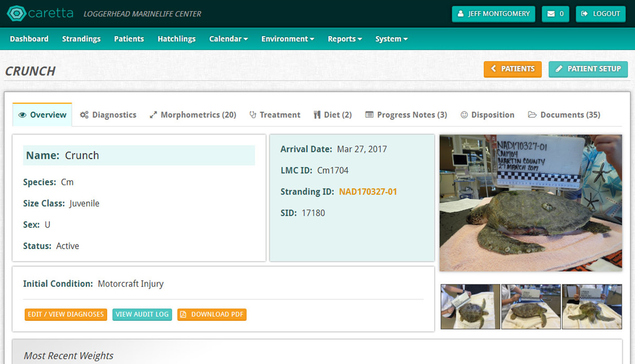Go back using the Patients button
635x364 pixels.
[x=512, y=69]
